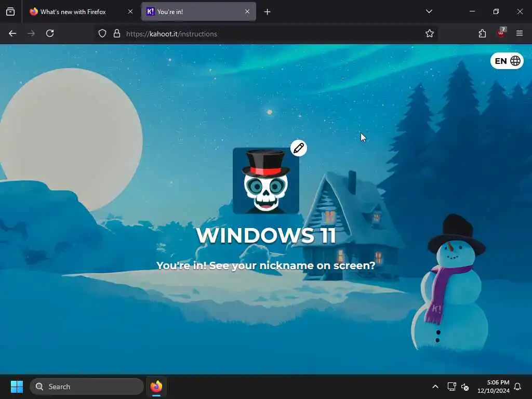This screenshot has width=532, height=399.
Task: Reload the Kahoot page
Action: [50, 33]
